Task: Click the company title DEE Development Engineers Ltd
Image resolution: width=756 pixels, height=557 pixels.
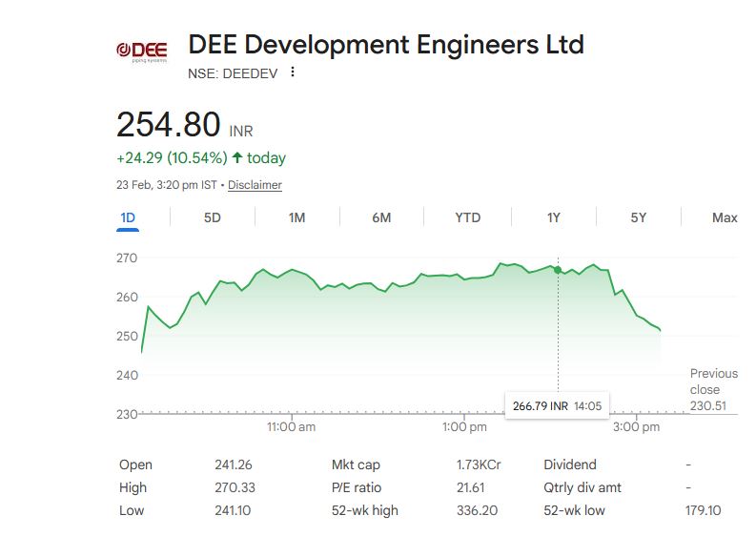Action: (386, 44)
